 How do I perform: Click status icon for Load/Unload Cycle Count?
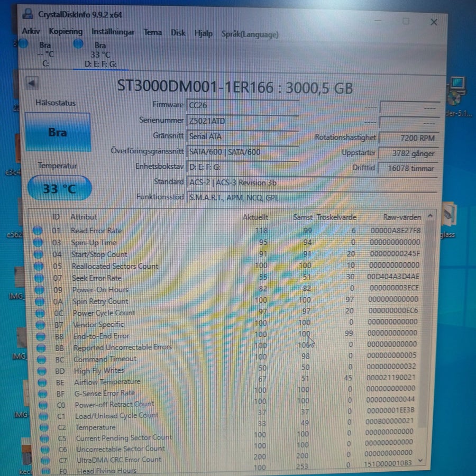[44, 416]
